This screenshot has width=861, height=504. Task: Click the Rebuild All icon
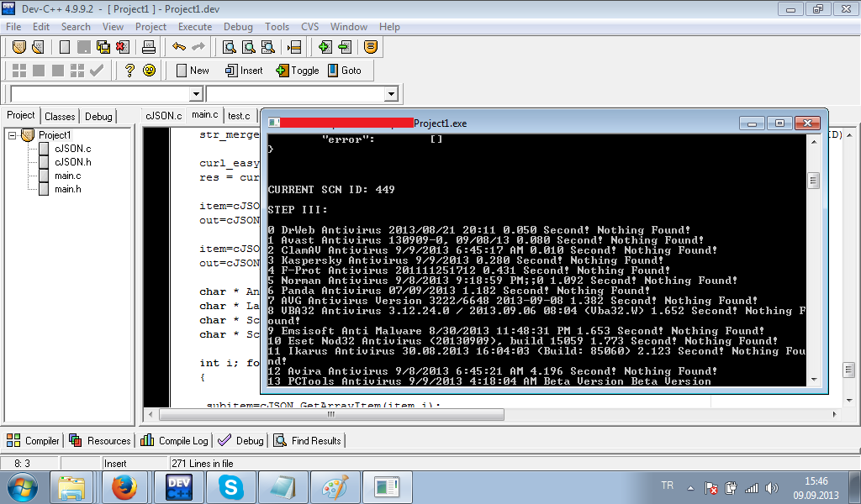click(77, 71)
